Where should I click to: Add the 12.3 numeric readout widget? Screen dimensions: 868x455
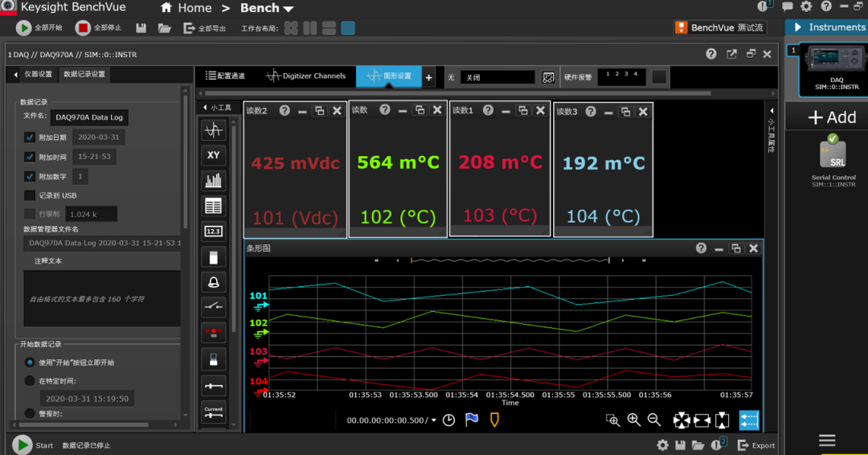213,232
